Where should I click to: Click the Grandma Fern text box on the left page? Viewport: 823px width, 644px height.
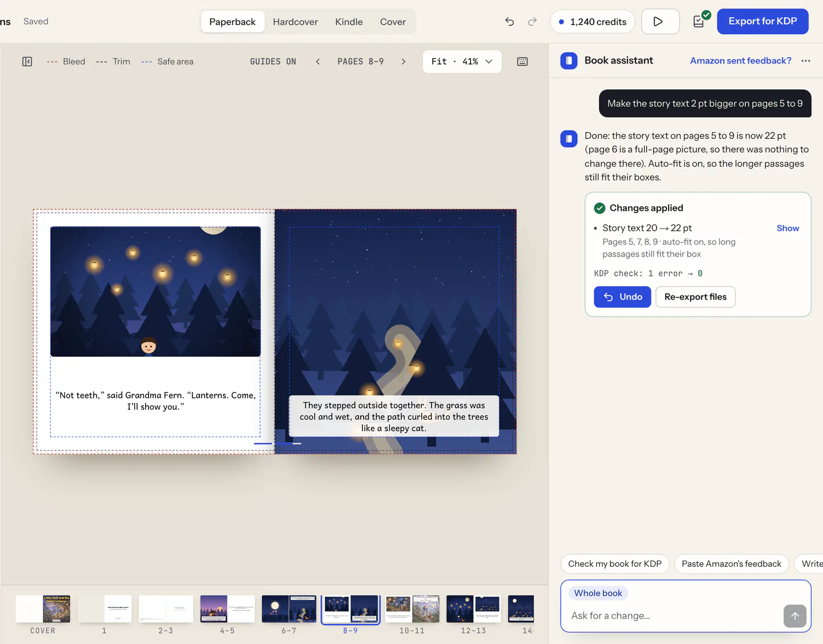(x=155, y=401)
